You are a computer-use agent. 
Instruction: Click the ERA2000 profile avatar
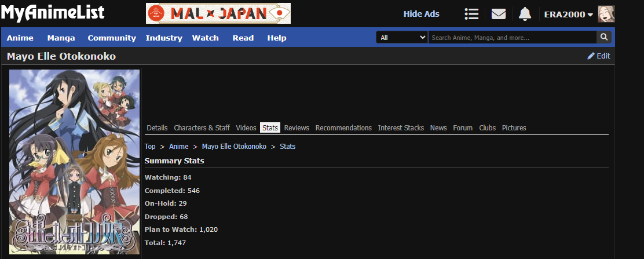point(606,14)
